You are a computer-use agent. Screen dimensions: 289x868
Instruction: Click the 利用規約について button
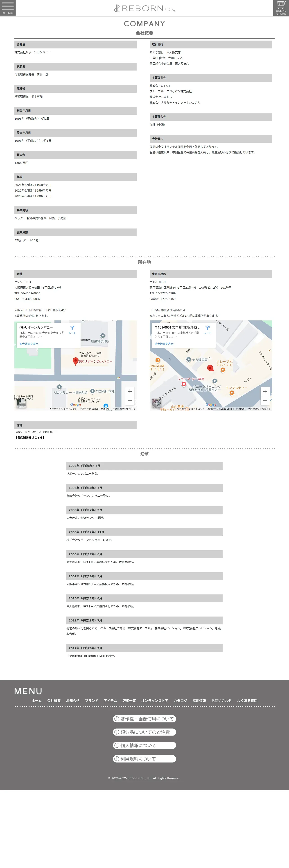pos(144,759)
